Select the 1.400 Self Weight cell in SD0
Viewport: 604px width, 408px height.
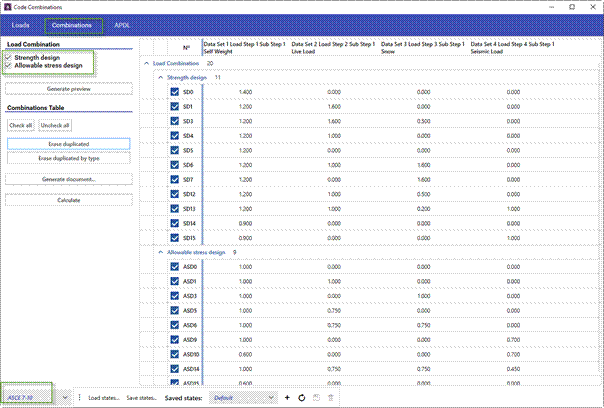tap(245, 92)
